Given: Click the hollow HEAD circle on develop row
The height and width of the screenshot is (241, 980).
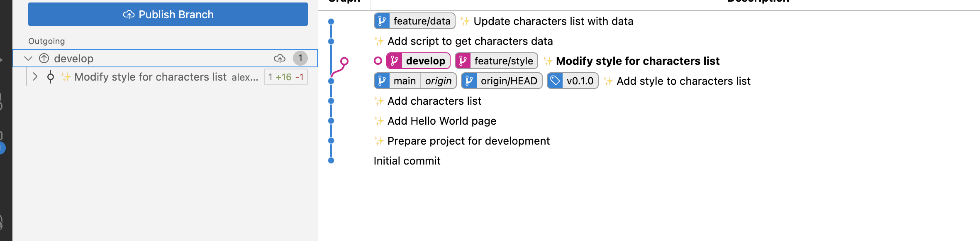Looking at the screenshot, I should coord(378,61).
